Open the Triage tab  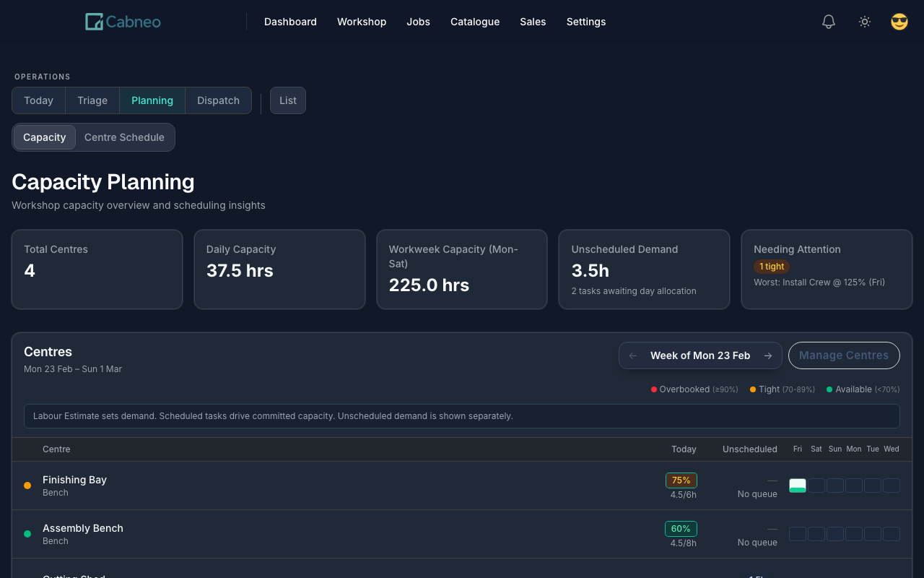(x=92, y=100)
